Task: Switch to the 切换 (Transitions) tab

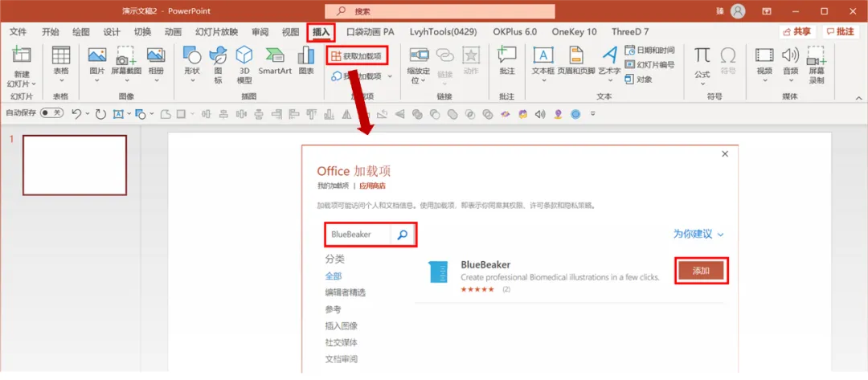Action: (142, 31)
